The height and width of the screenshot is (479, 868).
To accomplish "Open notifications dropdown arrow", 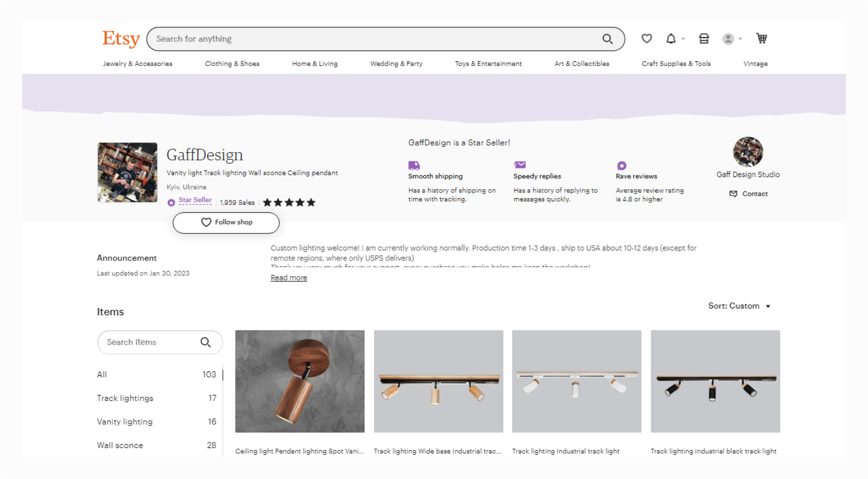I will [x=683, y=39].
